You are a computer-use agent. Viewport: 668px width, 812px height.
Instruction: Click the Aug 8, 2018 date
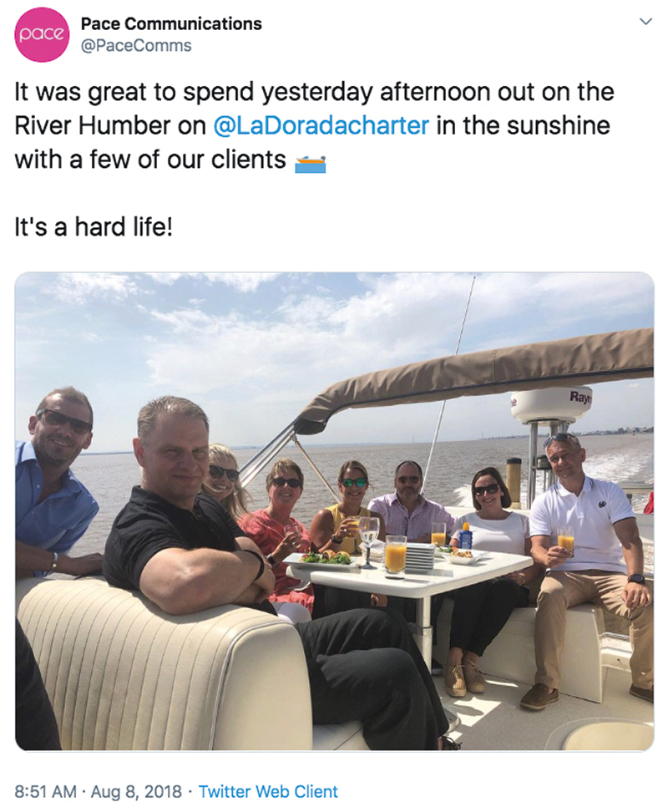(136, 791)
